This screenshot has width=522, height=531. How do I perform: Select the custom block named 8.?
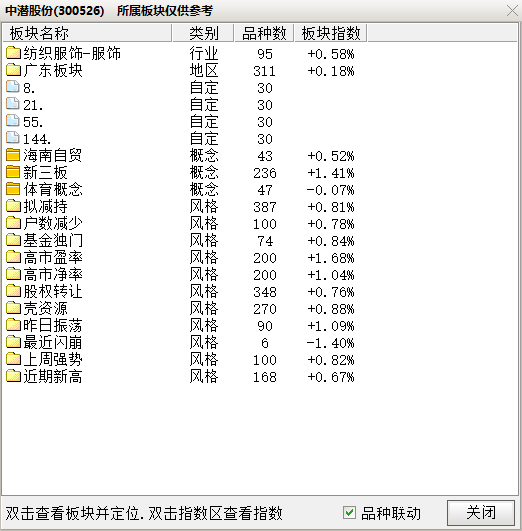click(x=29, y=88)
